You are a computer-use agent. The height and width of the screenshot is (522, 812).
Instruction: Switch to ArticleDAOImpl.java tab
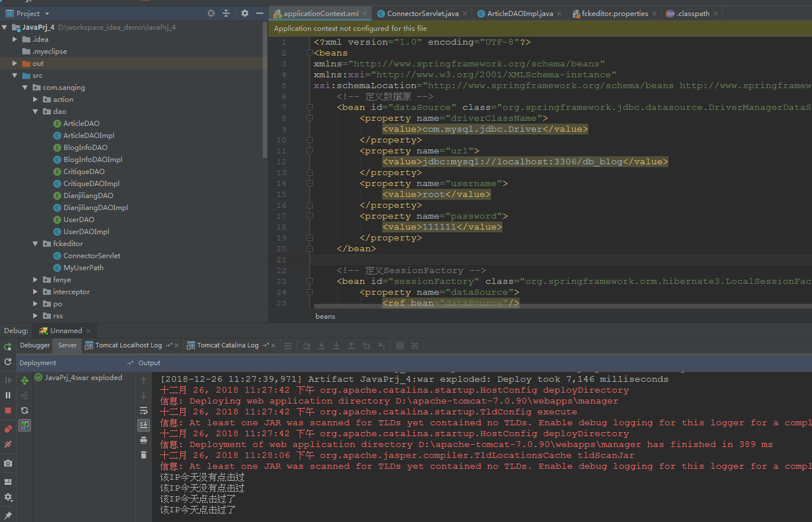pyautogui.click(x=520, y=14)
